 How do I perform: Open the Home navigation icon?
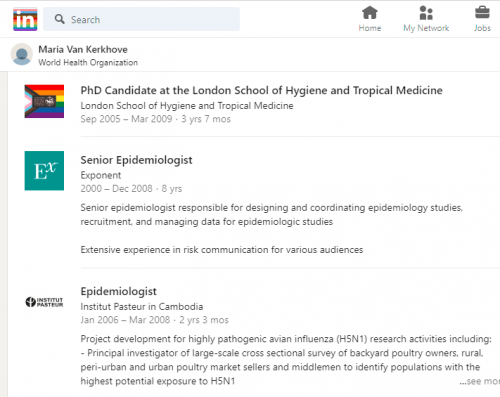tap(370, 13)
